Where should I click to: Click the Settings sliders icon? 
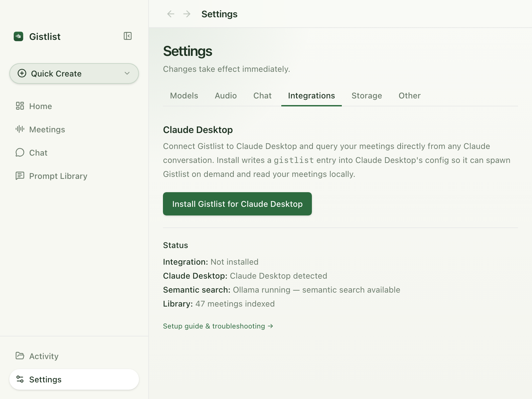click(20, 379)
